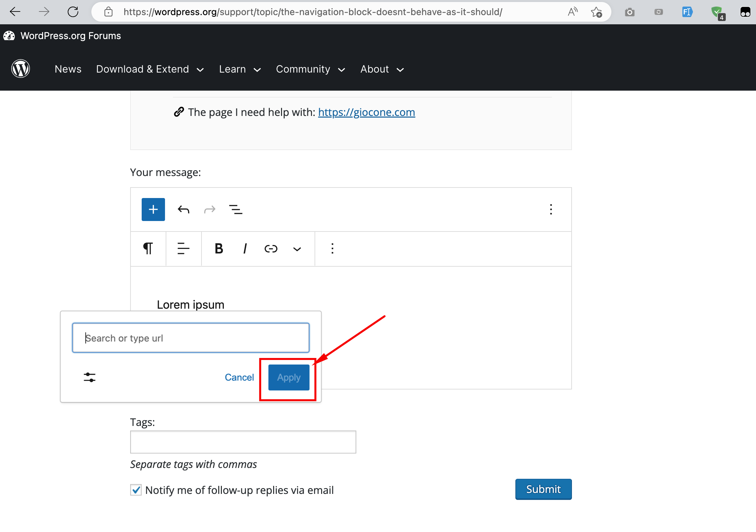Click the block options three-dot menu icon

[332, 249]
